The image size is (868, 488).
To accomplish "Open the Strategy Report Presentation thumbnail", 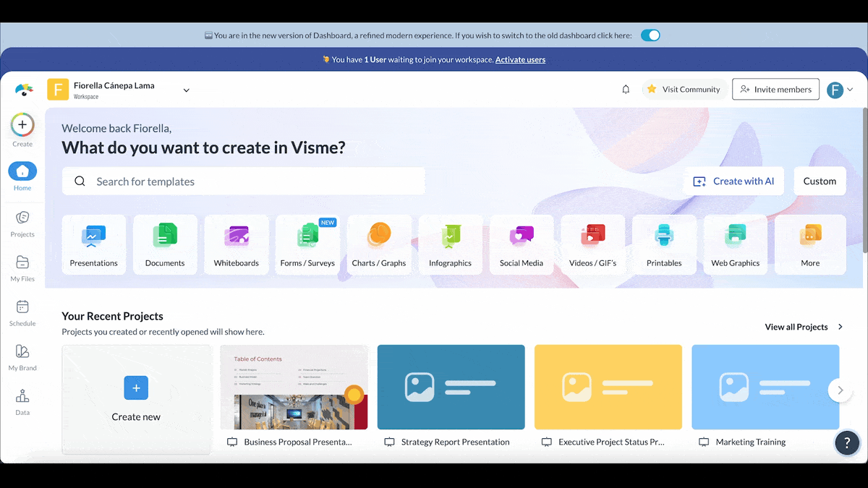I will click(x=451, y=387).
